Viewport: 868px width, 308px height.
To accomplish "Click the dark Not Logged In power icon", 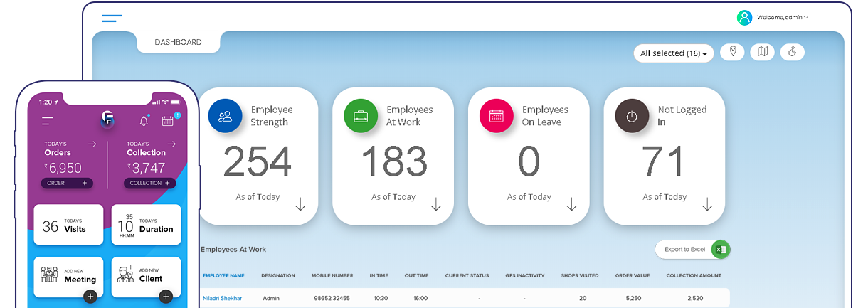I will tap(632, 116).
